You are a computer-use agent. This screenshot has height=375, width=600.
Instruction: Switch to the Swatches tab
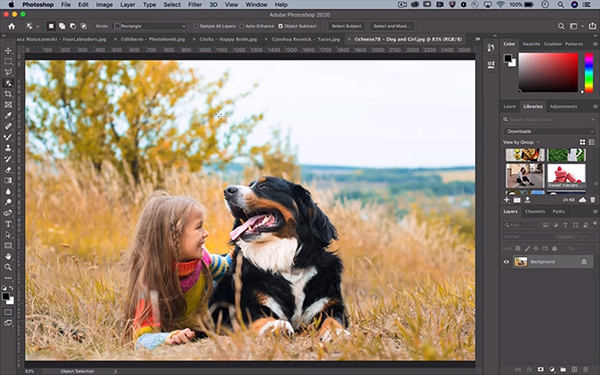(x=532, y=44)
